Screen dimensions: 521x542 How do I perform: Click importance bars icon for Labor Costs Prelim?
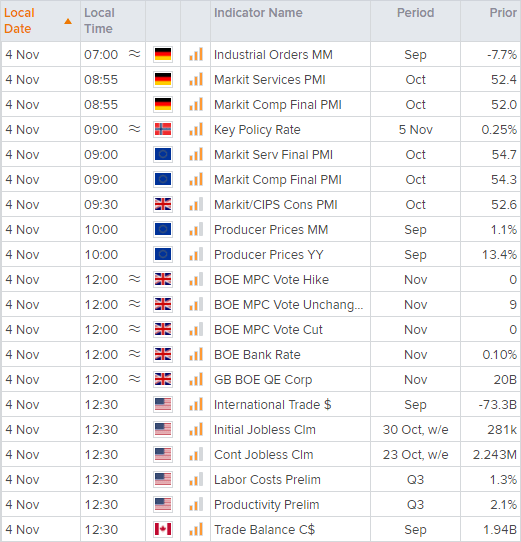(196, 479)
